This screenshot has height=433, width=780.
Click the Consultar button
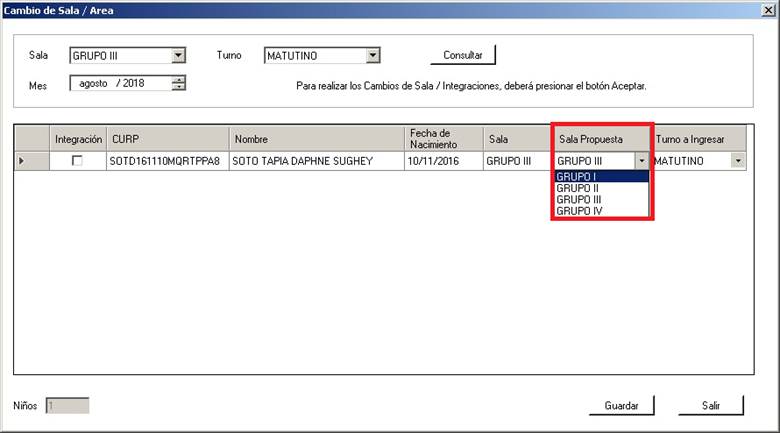pos(463,56)
